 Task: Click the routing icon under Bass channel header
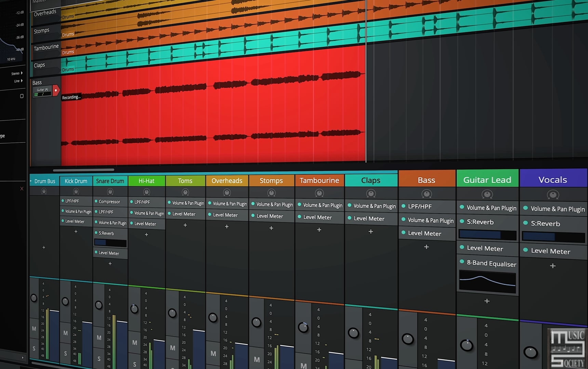point(427,194)
